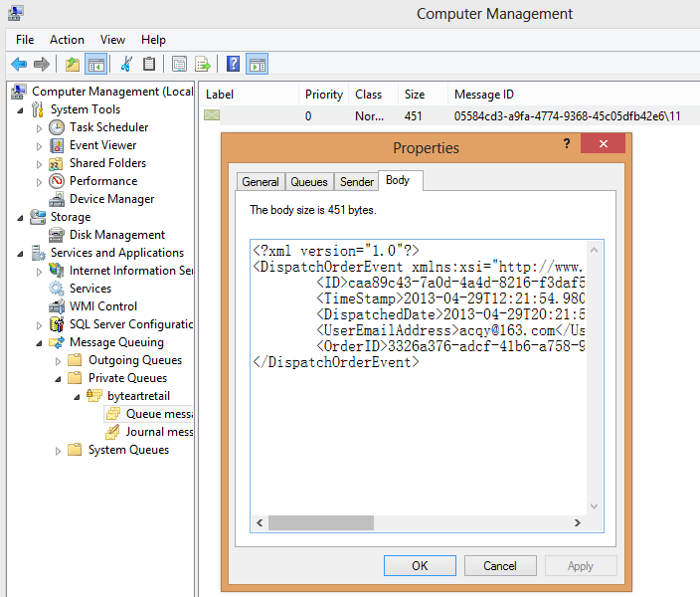Image resolution: width=700 pixels, height=597 pixels.
Task: Click the Task Scheduler clock icon
Action: [57, 127]
